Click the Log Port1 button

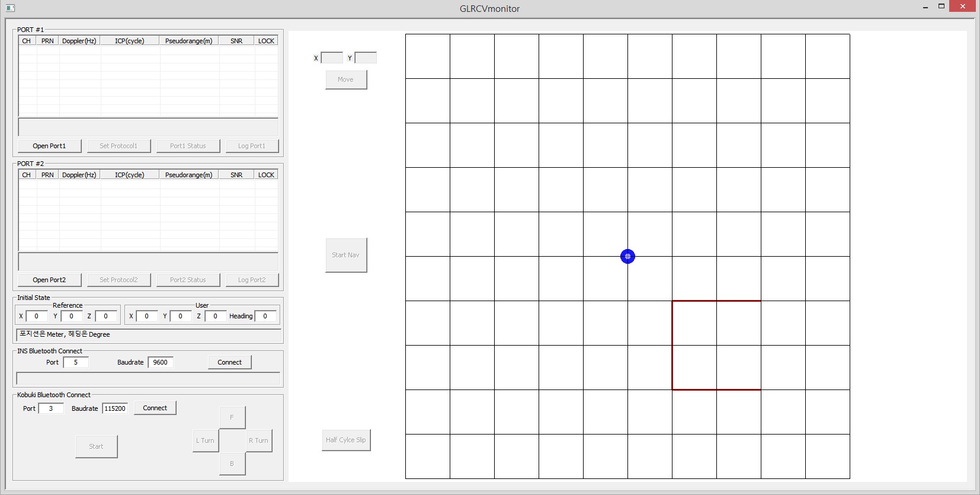pos(252,146)
